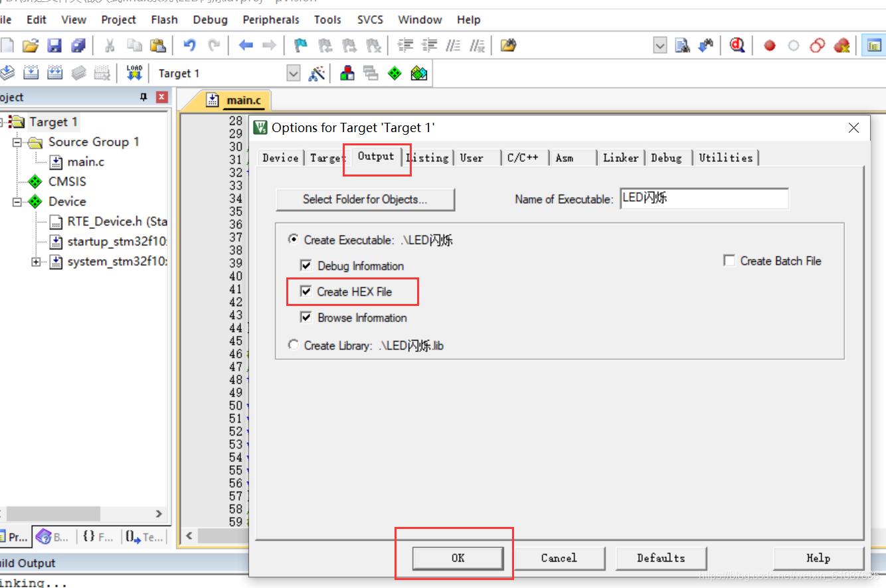The height and width of the screenshot is (588, 886).
Task: Click the Project panel horizontal scrollbar right arrow
Action: [x=159, y=513]
